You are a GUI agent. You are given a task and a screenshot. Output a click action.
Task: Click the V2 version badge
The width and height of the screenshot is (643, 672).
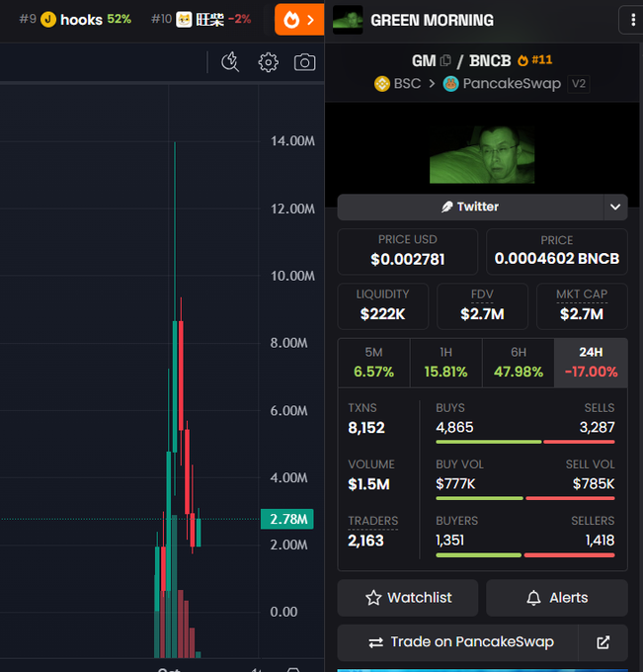click(x=579, y=84)
